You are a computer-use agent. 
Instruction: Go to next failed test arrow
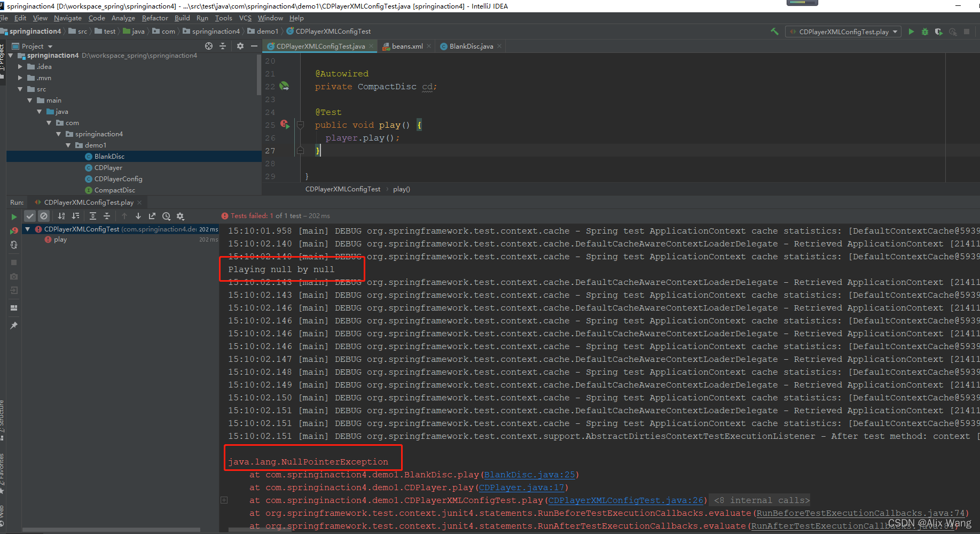click(138, 216)
